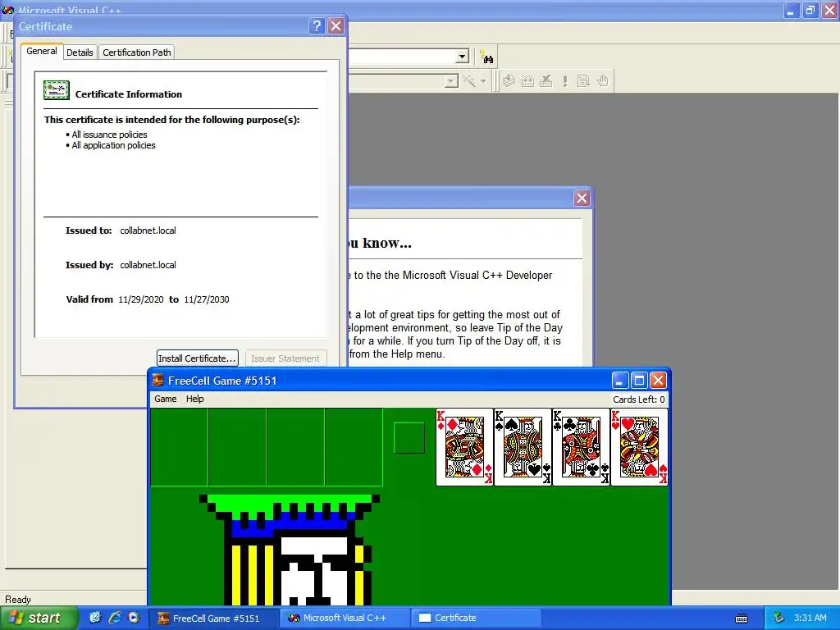Click the '11/29/2020' valid-from date
840x630 pixels.
pyautogui.click(x=141, y=299)
